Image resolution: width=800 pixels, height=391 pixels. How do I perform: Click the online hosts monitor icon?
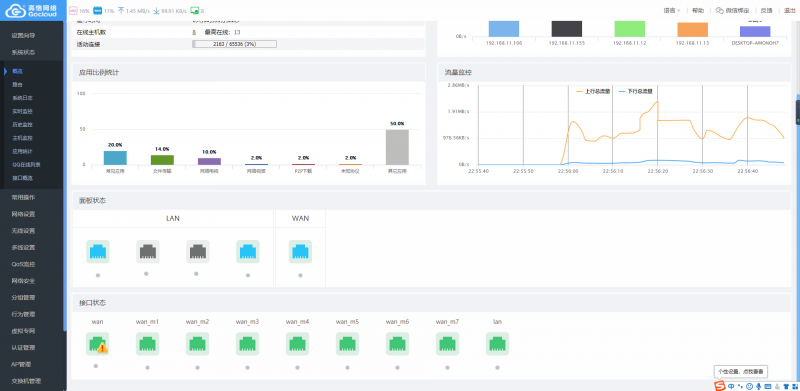click(x=194, y=10)
